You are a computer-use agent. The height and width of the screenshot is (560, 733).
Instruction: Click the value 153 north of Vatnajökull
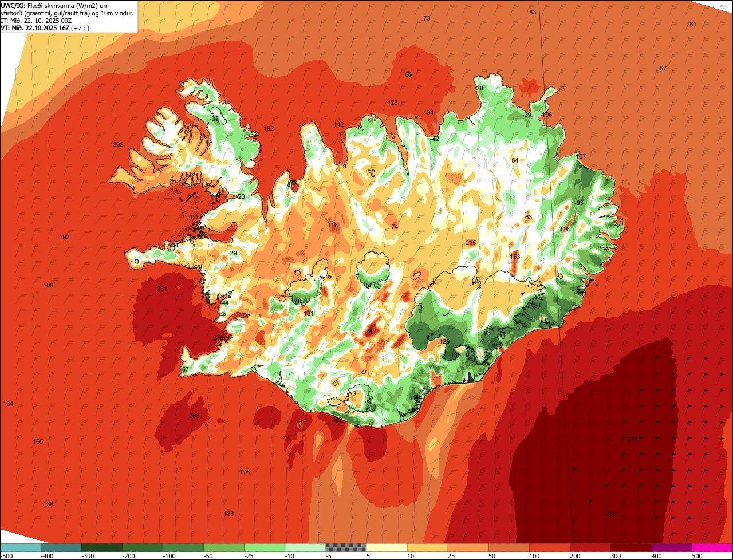tap(515, 257)
